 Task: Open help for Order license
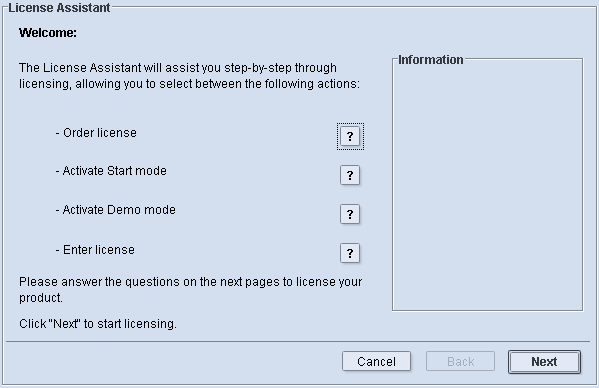coord(350,136)
